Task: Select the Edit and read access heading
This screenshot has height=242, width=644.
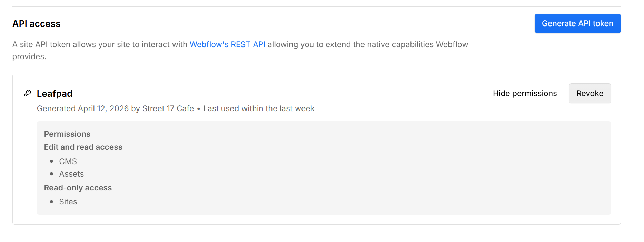Action: coord(83,147)
